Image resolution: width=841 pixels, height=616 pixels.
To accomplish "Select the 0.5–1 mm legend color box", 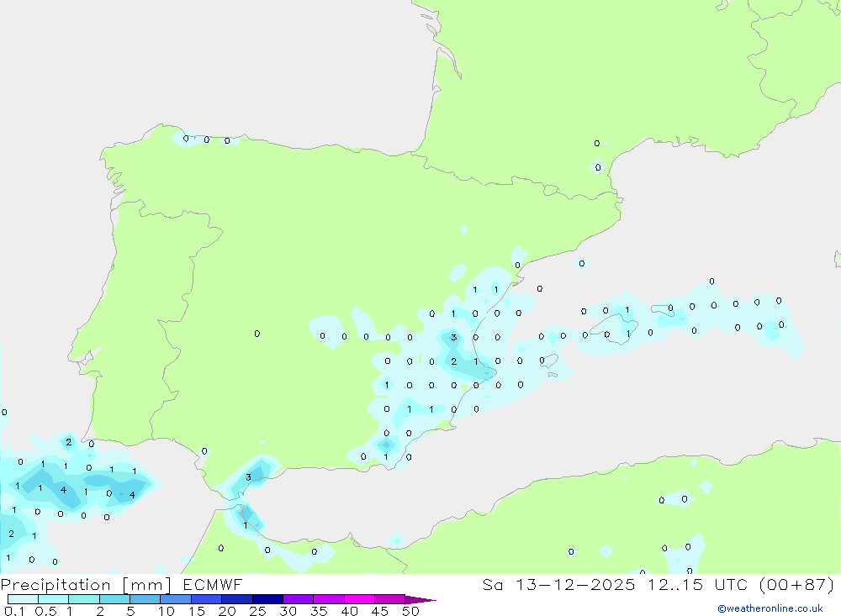I will coord(54,599).
